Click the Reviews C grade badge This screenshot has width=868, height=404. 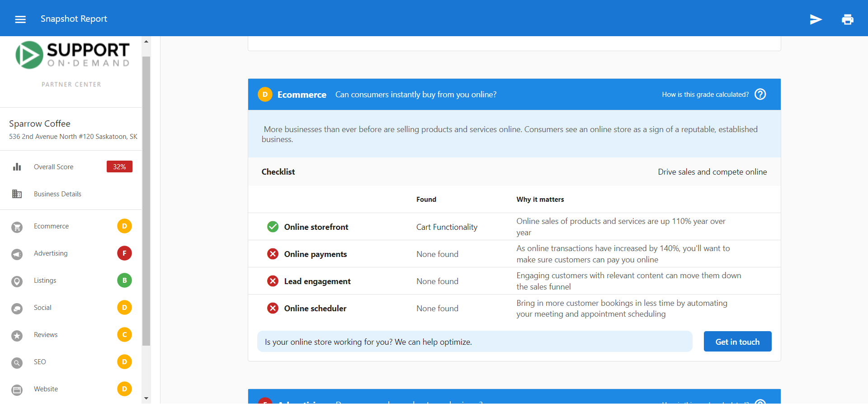point(124,335)
